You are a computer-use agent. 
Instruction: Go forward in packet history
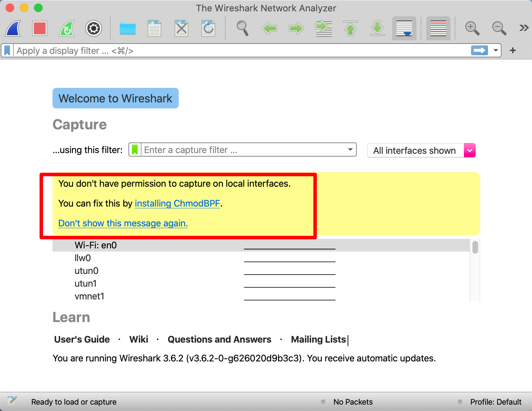tap(297, 28)
